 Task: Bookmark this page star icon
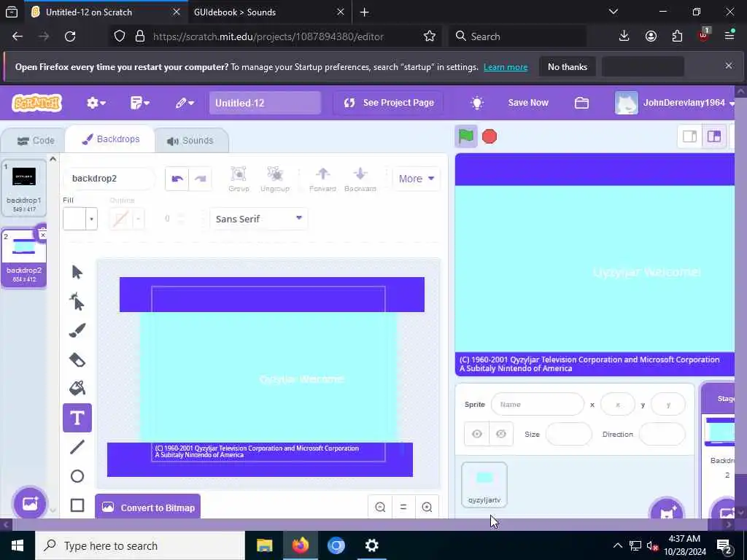pos(429,36)
